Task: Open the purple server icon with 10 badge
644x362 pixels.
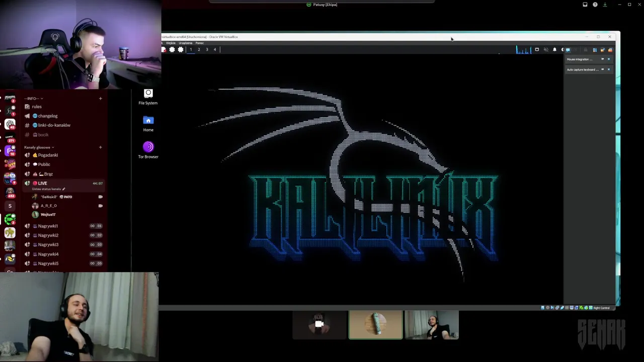Action: (x=10, y=151)
